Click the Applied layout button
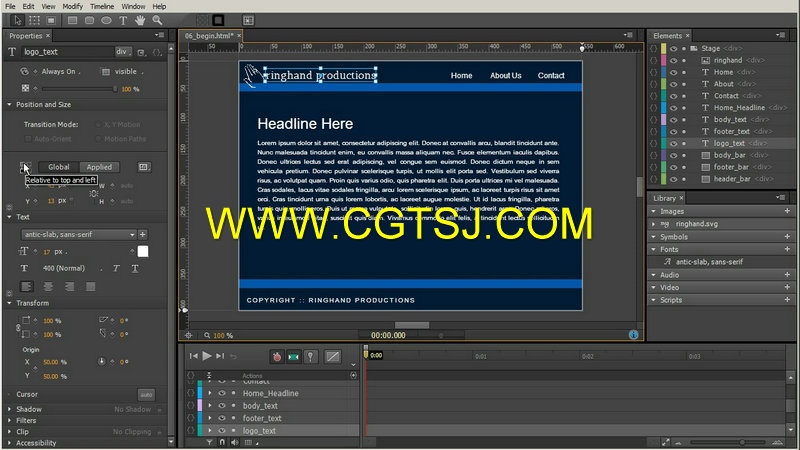 (x=99, y=167)
